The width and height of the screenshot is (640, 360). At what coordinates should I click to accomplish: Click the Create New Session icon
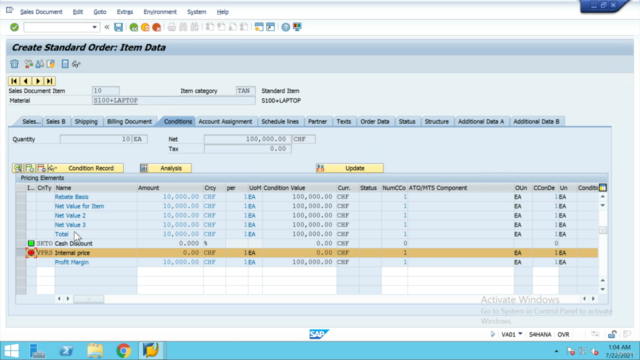(259, 27)
